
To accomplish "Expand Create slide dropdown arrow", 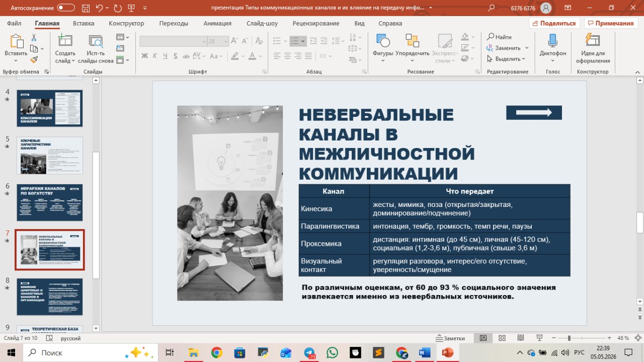I will pos(73,61).
